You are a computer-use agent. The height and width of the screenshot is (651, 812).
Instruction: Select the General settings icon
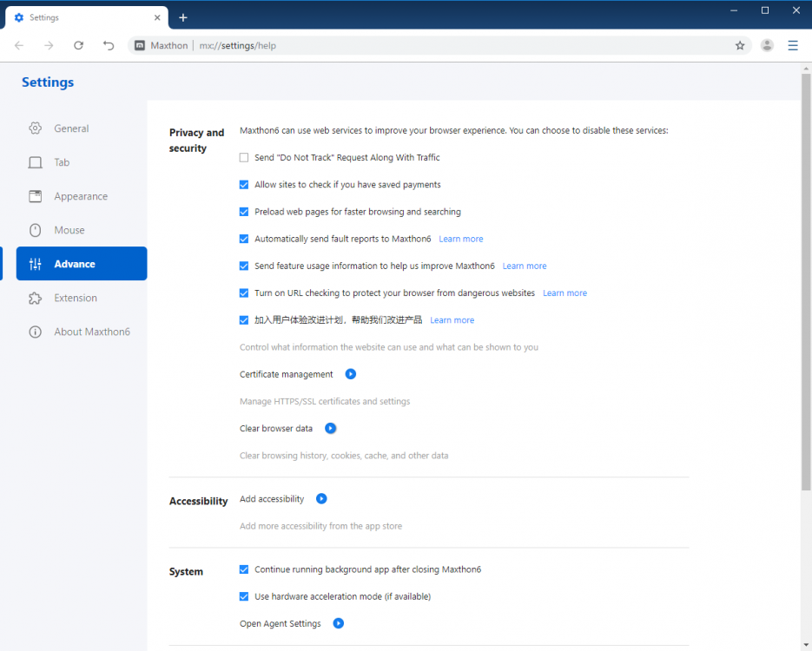coord(36,128)
